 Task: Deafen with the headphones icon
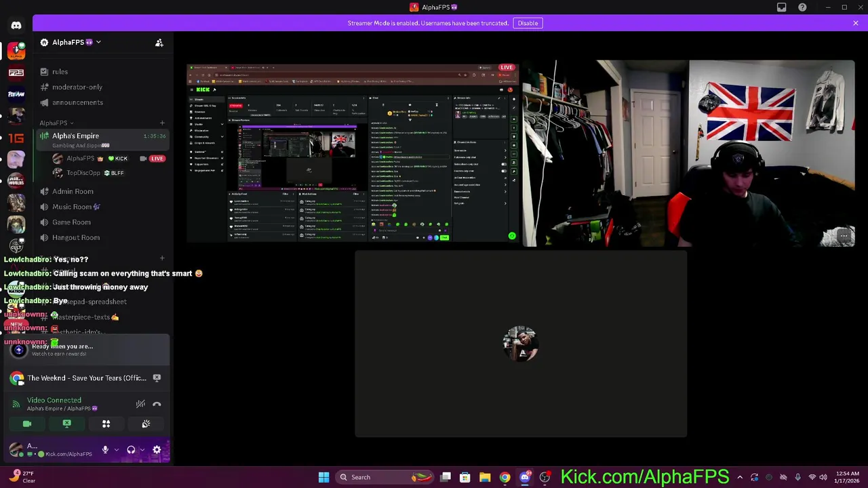click(131, 450)
